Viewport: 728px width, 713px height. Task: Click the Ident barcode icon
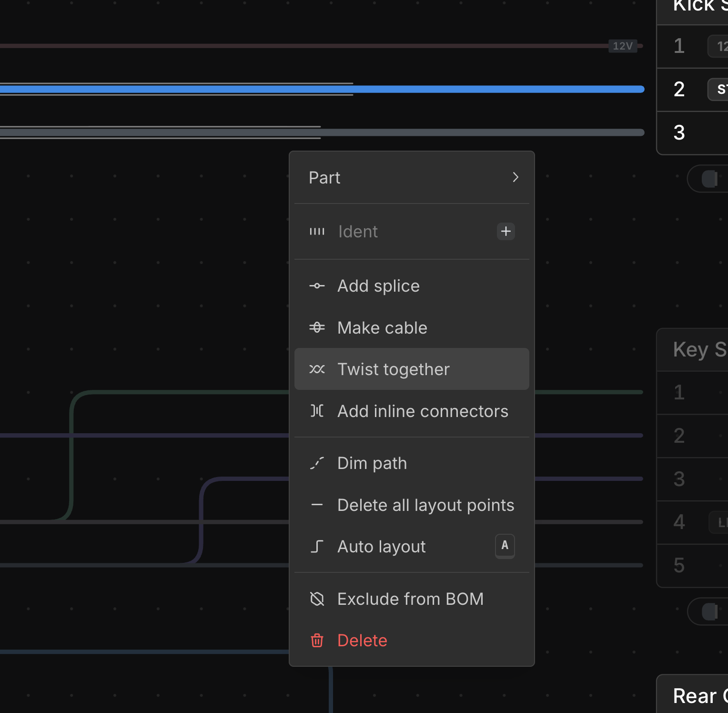pyautogui.click(x=317, y=232)
